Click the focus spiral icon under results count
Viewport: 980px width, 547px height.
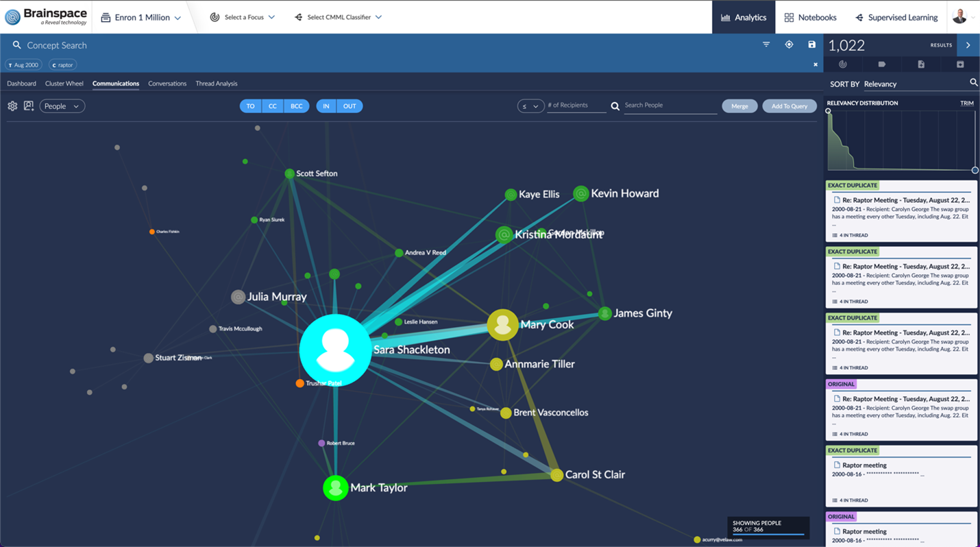point(843,64)
